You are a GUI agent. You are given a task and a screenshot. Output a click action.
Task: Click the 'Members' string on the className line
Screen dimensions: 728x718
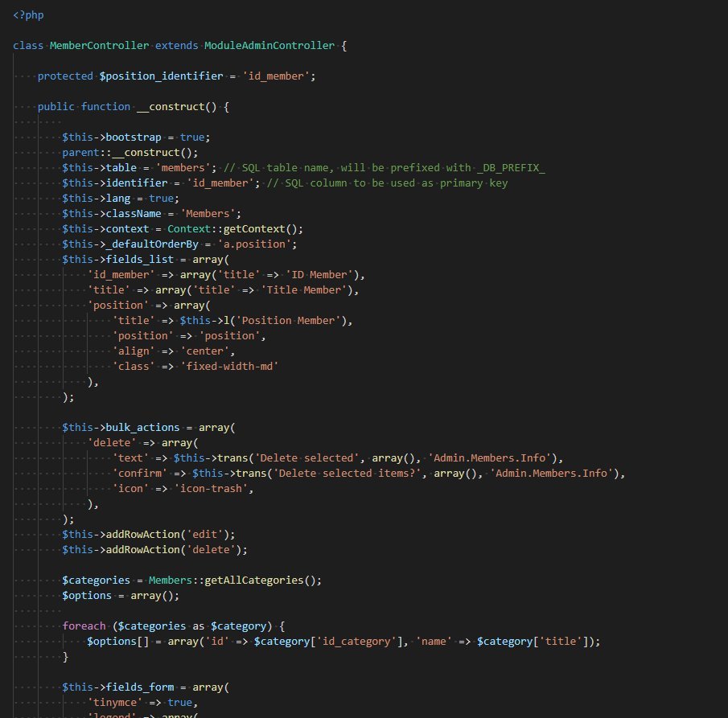tap(208, 214)
